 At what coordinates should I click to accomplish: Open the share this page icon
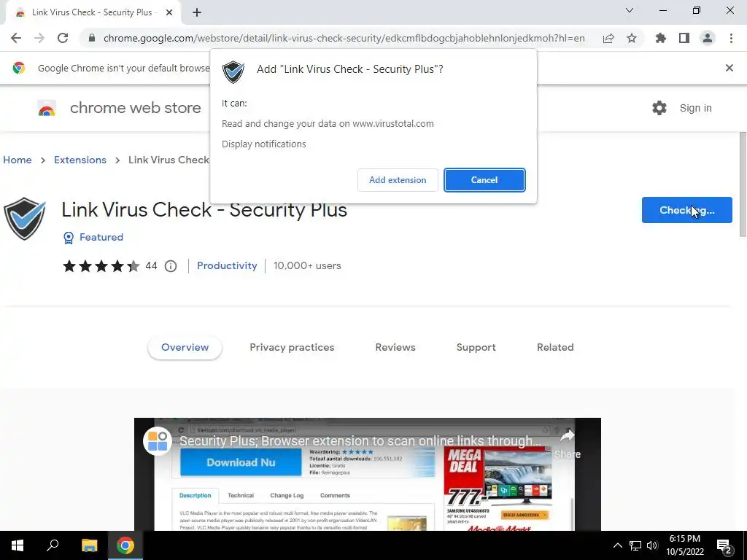[x=608, y=38]
